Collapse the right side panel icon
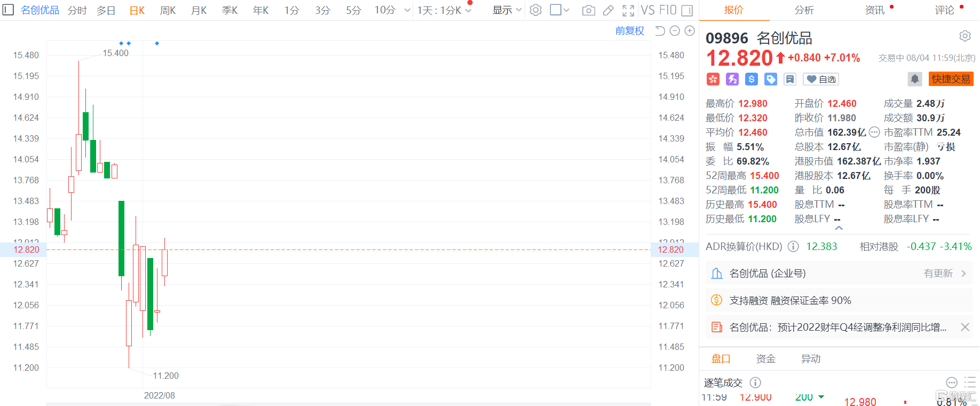 [x=687, y=10]
